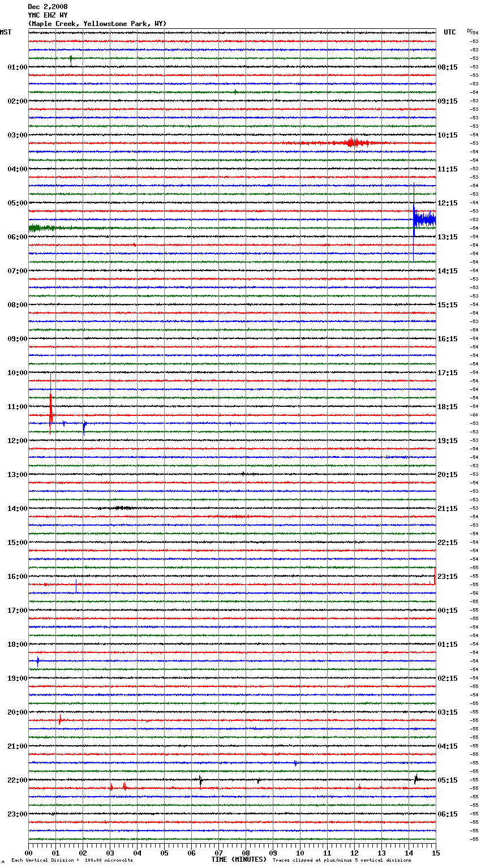The image size is (481, 868).
Task: Click the "15" minute tick label
Action: [x=436, y=853]
